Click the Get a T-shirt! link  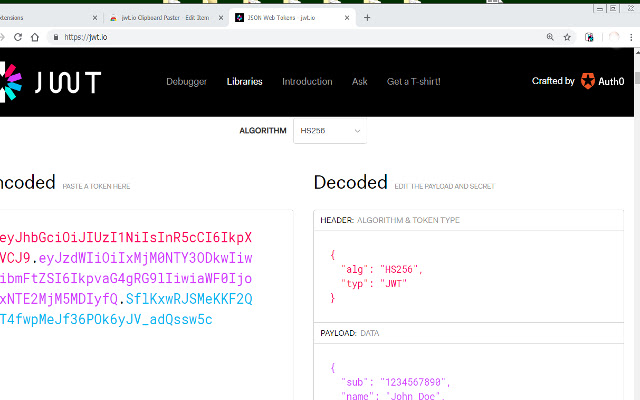pos(413,82)
